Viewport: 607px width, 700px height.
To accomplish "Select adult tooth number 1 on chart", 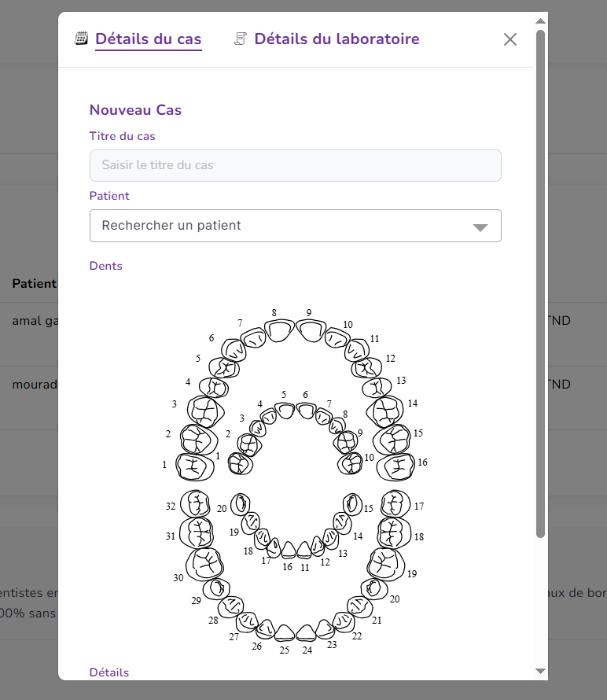I will (193, 466).
